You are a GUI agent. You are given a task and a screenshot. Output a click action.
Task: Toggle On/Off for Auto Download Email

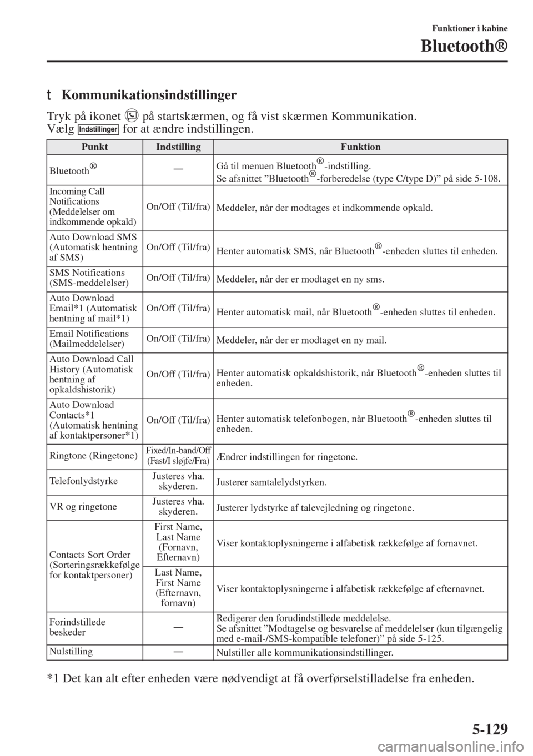coord(178,309)
